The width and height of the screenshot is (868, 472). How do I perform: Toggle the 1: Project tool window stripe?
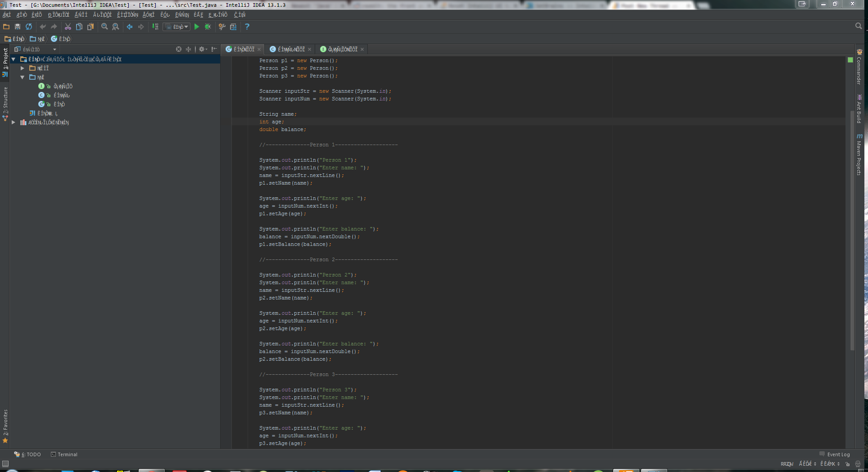tap(5, 62)
